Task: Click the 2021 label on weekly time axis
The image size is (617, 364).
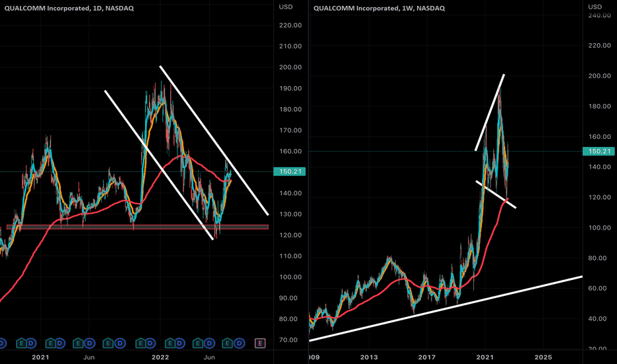Action: click(x=485, y=357)
